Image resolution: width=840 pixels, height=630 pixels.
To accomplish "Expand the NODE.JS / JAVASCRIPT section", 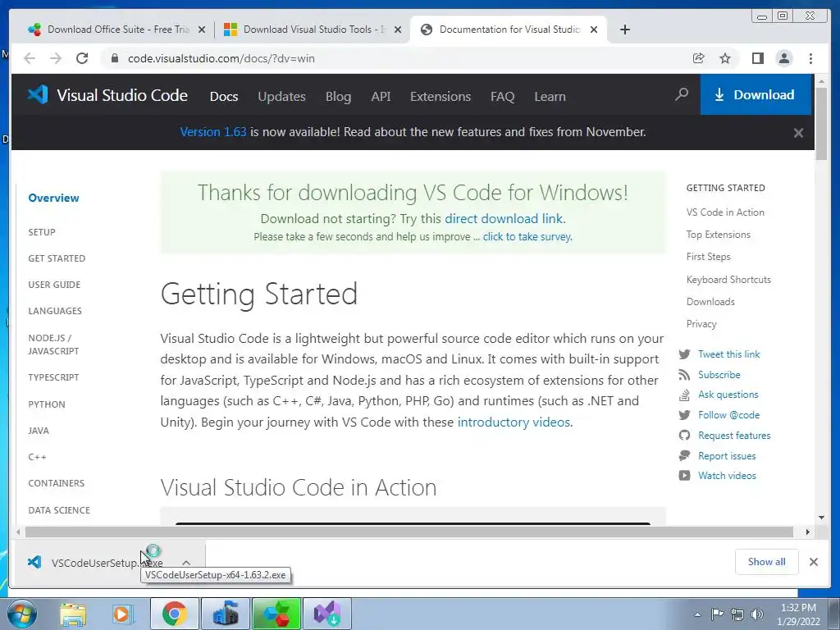I will [x=53, y=345].
